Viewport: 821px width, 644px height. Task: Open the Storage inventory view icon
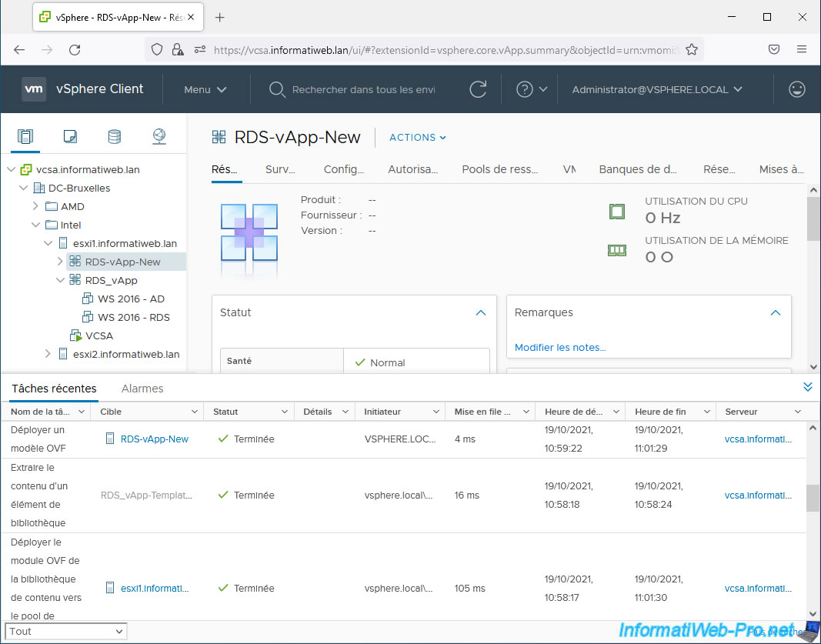coord(114,137)
